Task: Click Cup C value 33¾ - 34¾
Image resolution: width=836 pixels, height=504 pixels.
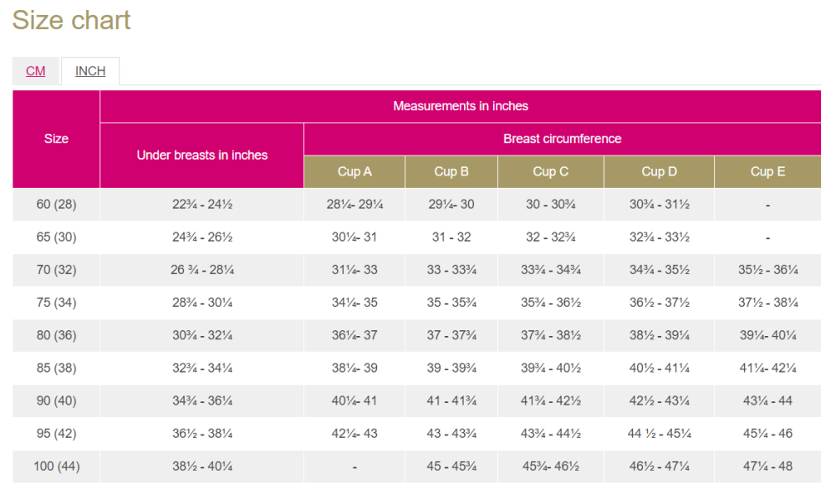Action: pos(550,270)
